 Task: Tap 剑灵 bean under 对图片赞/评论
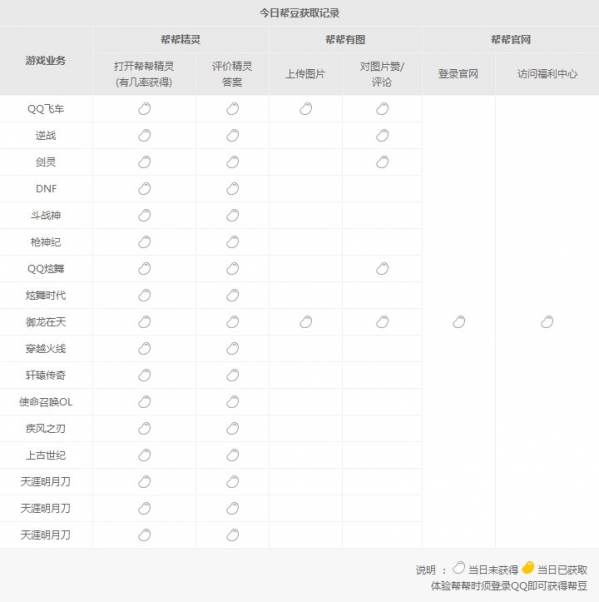tap(382, 162)
